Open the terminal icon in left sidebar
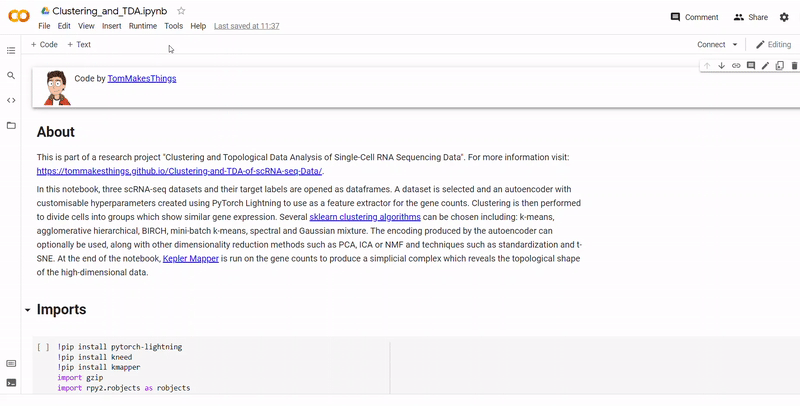Image resolution: width=800 pixels, height=406 pixels. [x=11, y=383]
